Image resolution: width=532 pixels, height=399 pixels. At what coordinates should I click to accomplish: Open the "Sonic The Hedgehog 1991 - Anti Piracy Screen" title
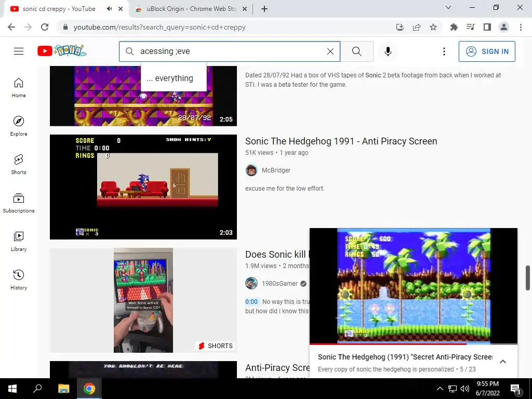(x=341, y=141)
